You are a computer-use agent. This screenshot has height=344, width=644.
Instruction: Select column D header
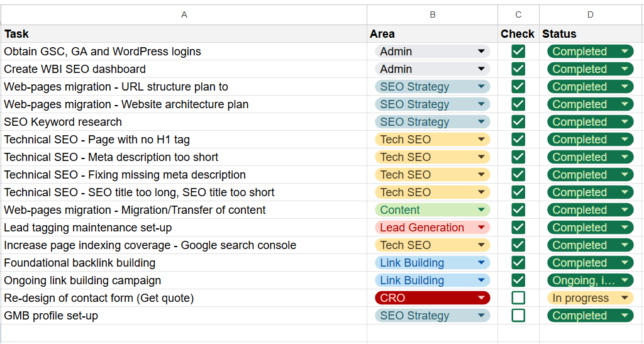[x=591, y=14]
